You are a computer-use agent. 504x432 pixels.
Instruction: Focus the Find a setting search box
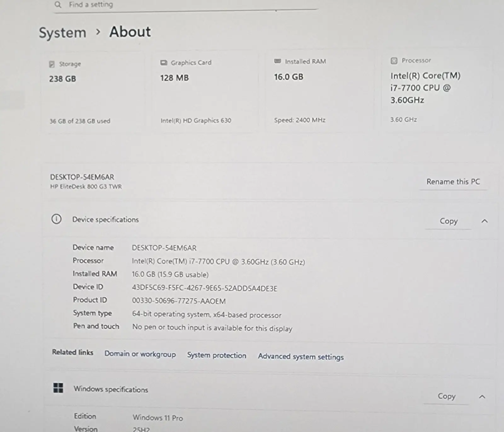[x=189, y=5]
